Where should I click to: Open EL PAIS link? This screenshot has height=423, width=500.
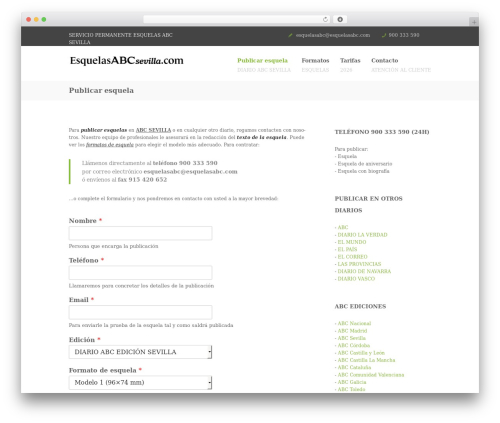347,249
